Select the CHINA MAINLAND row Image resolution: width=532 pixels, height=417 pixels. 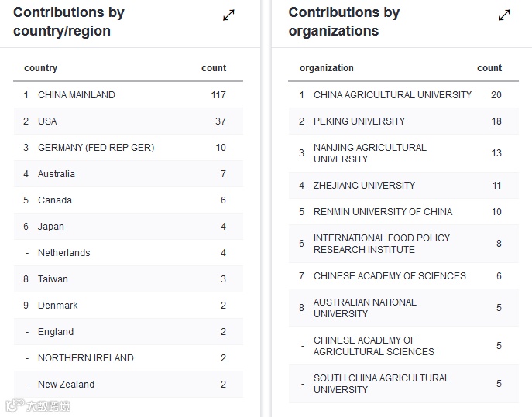tap(77, 95)
